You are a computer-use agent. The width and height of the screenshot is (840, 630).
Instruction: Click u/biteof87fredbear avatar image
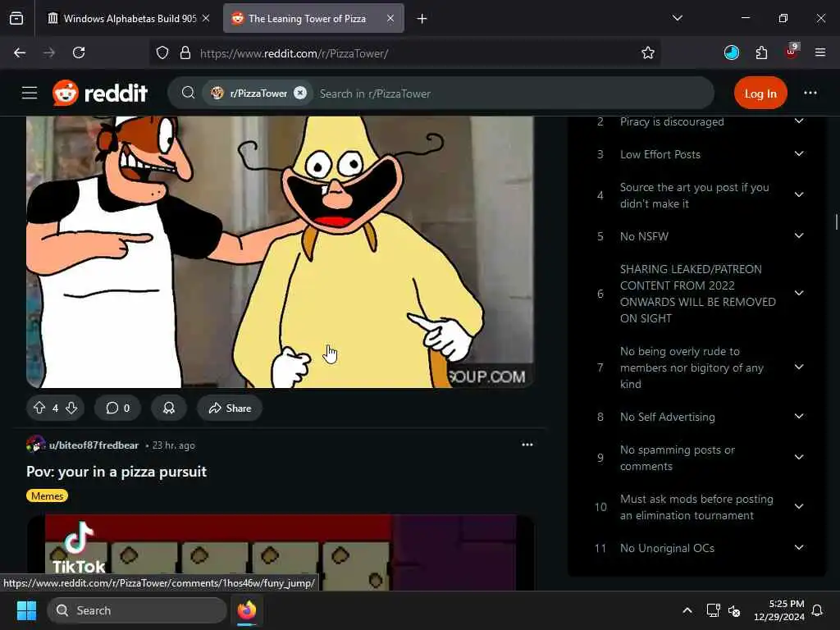click(36, 445)
